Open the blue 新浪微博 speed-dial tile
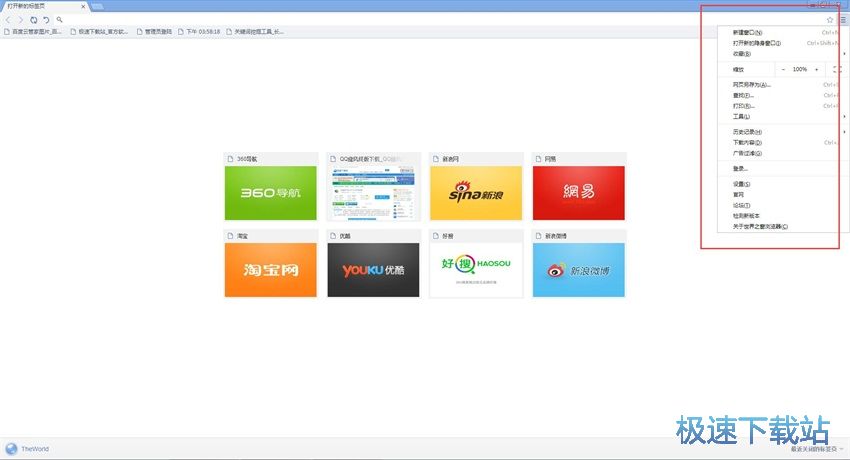850x460 pixels. [x=578, y=270]
